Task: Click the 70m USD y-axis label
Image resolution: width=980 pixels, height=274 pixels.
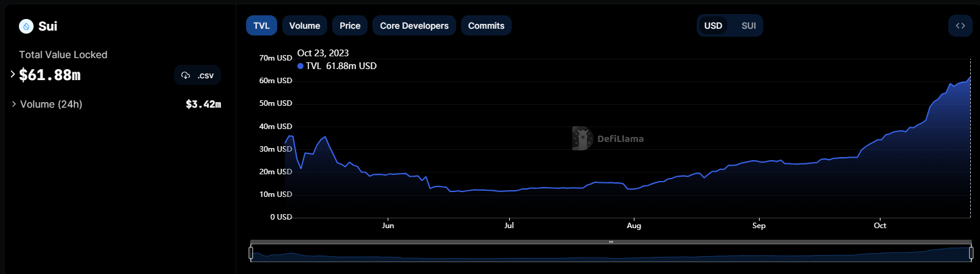Action: point(275,58)
